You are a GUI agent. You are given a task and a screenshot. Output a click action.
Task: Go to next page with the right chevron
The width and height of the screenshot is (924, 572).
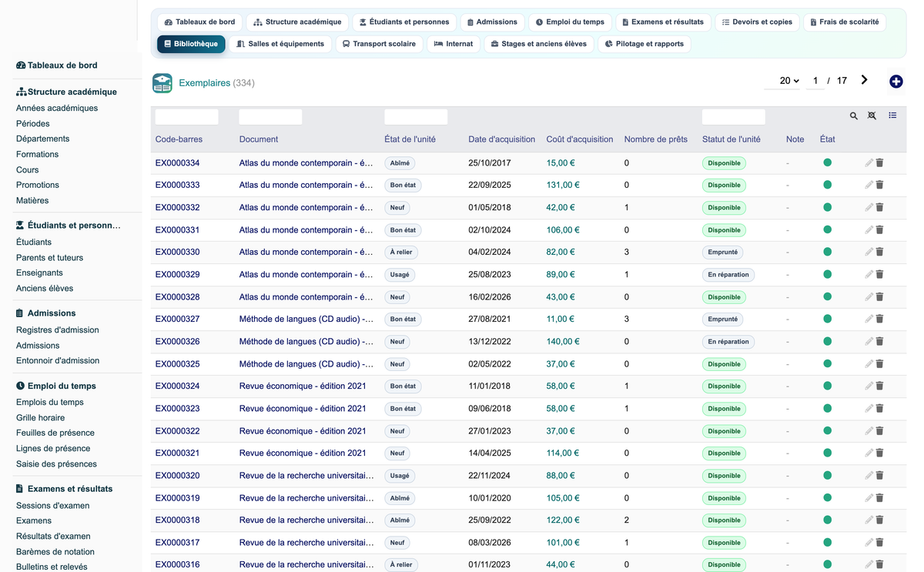click(x=865, y=80)
